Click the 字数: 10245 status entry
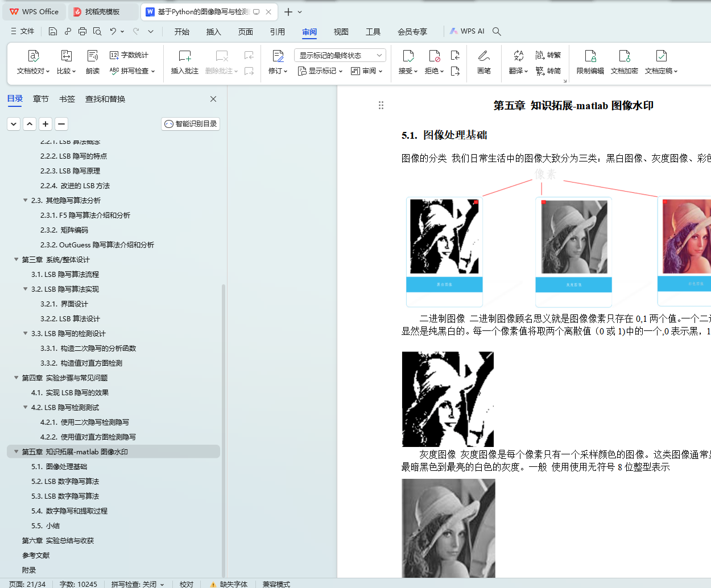This screenshot has height=588, width=711. click(78, 584)
